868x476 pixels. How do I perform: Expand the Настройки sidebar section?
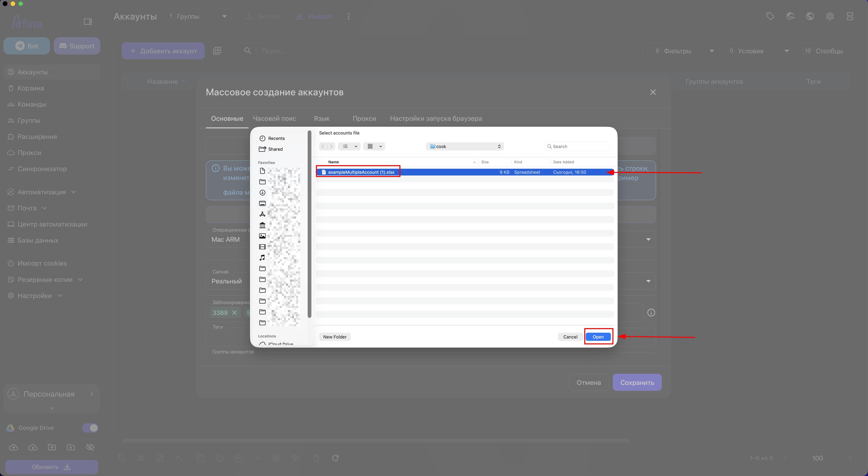point(60,296)
